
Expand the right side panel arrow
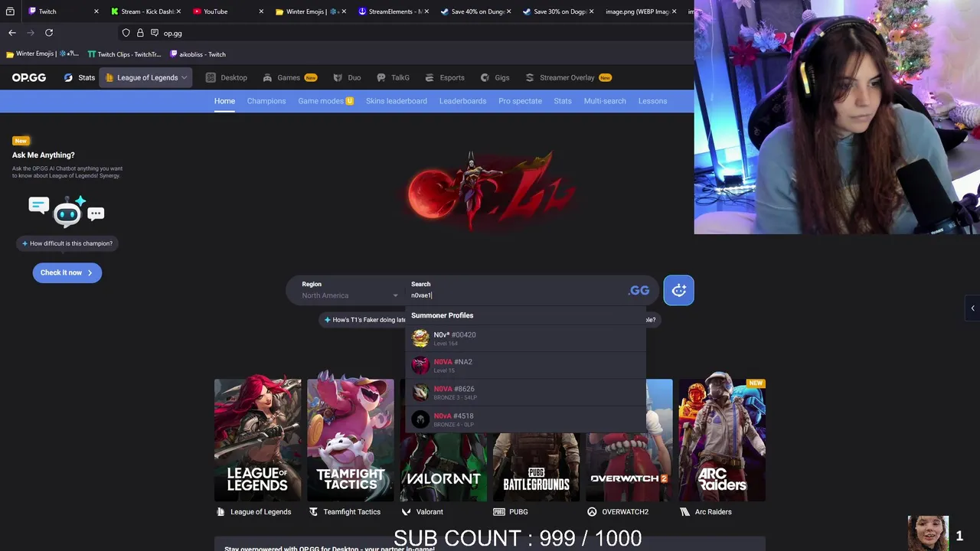pos(972,308)
